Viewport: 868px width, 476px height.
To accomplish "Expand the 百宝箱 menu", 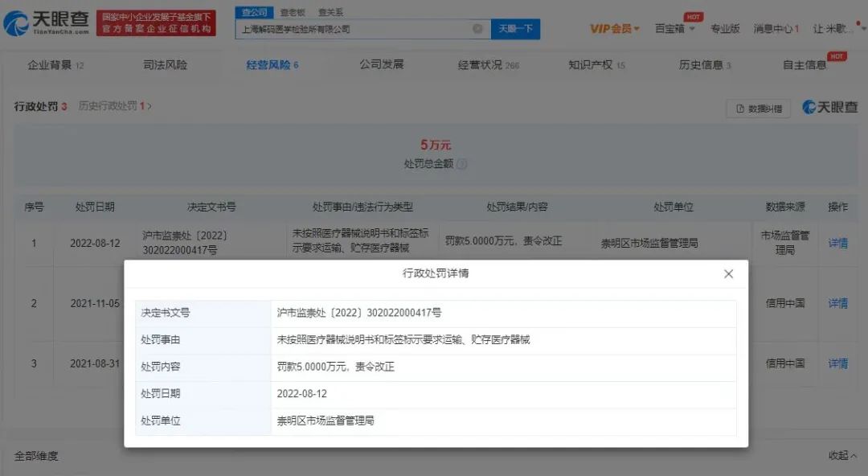I will click(670, 29).
